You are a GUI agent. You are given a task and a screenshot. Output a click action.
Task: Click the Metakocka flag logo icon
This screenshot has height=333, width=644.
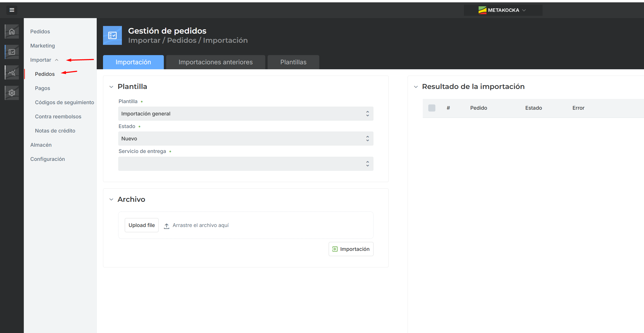point(482,10)
